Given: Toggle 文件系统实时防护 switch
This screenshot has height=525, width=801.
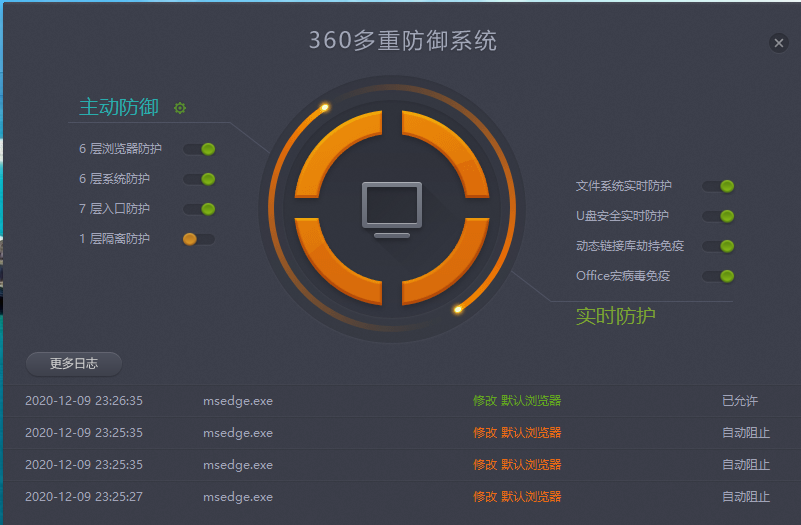Looking at the screenshot, I should point(718,186).
